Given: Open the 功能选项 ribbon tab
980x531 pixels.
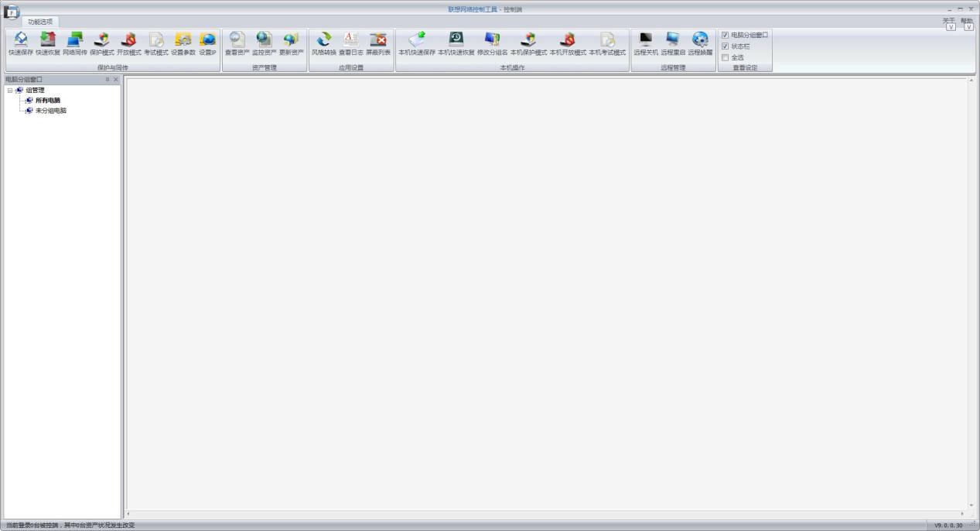Looking at the screenshot, I should [x=40, y=22].
